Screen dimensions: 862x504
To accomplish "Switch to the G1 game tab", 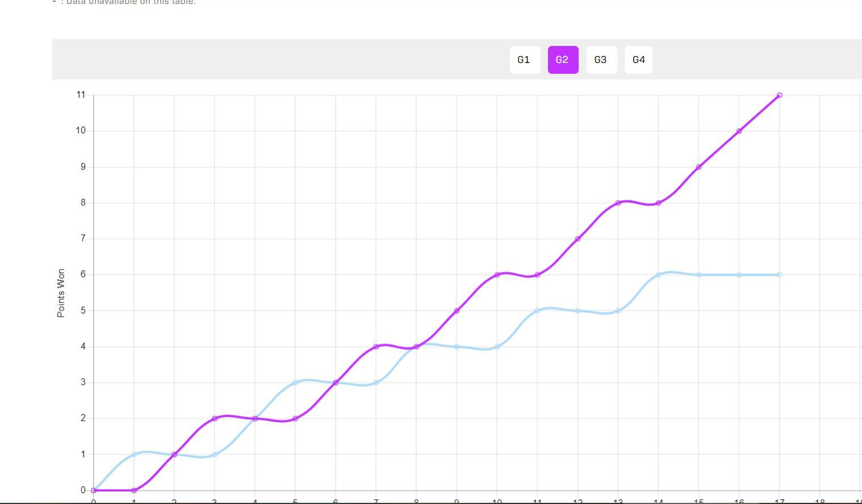I will point(524,60).
